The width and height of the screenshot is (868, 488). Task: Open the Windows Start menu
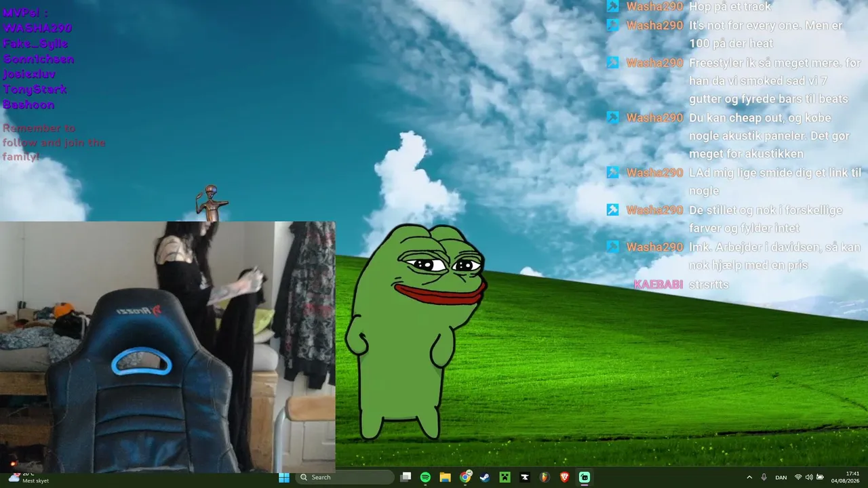pos(284,477)
